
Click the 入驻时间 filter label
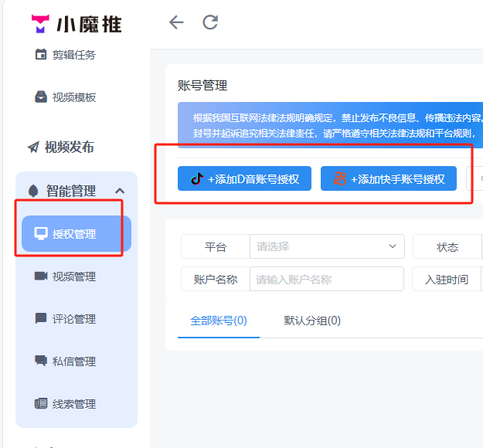coord(447,279)
